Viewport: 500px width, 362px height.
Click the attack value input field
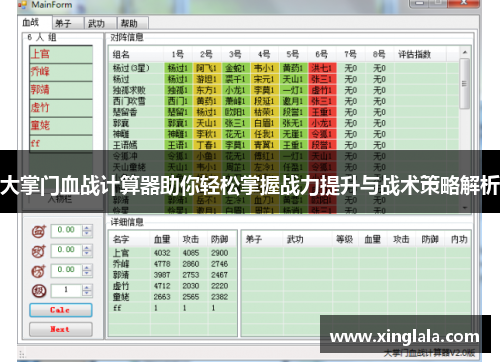66,250
